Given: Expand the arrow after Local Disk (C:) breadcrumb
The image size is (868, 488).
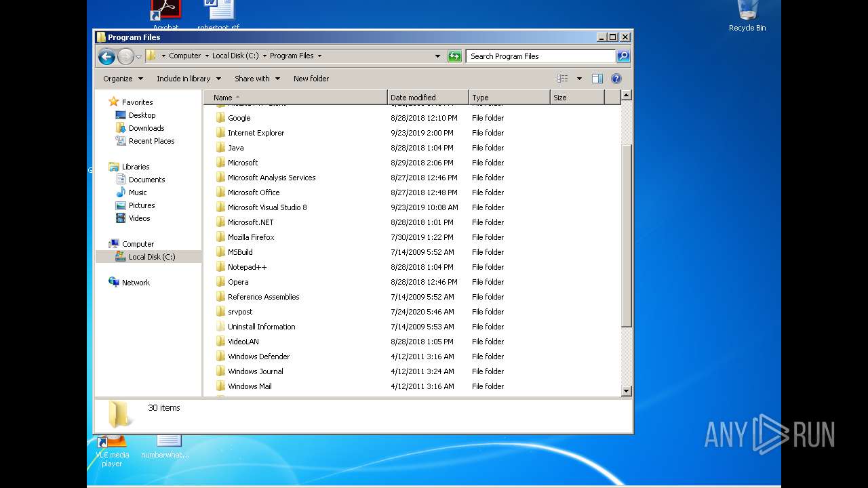Looking at the screenshot, I should point(264,56).
